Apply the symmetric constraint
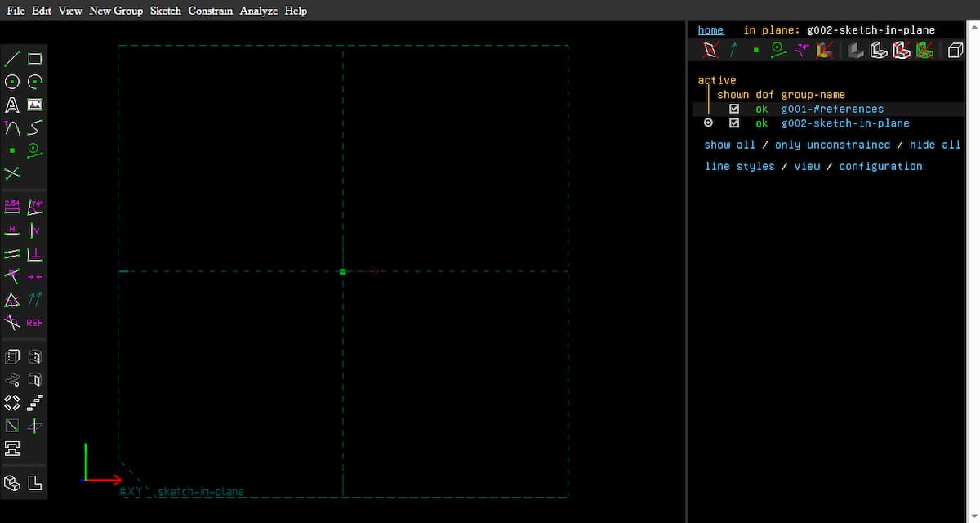The height and width of the screenshot is (523, 980). pyautogui.click(x=35, y=276)
